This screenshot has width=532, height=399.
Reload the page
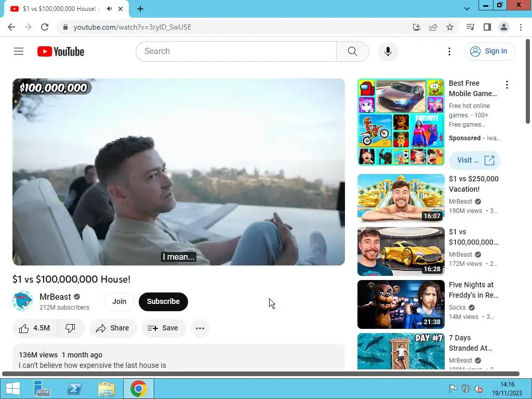[45, 27]
